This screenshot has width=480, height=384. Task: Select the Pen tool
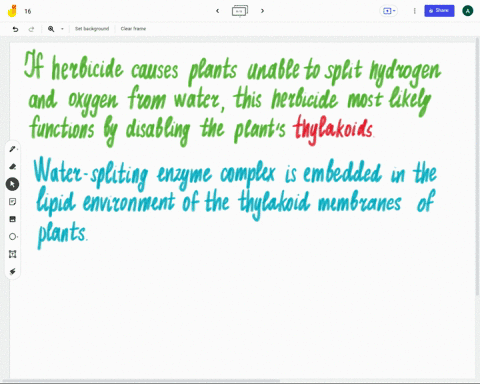(x=13, y=149)
